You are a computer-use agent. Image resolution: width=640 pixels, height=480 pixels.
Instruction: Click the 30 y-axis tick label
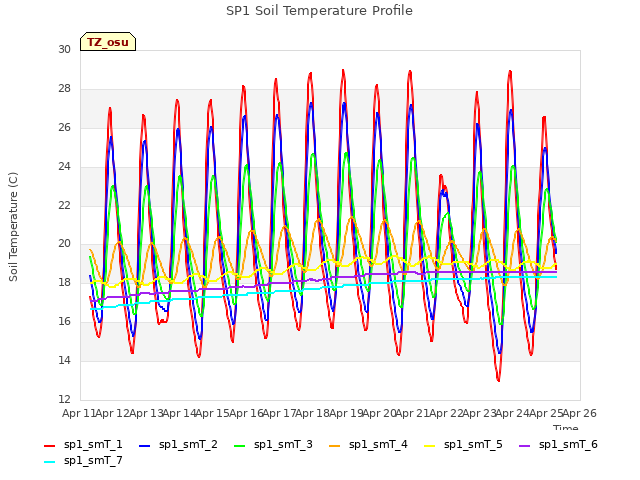[x=64, y=49]
